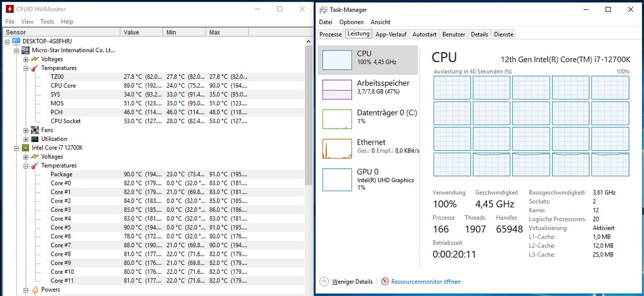Click the Ressourcenmonitor icon
The image size is (644, 296).
point(385,281)
